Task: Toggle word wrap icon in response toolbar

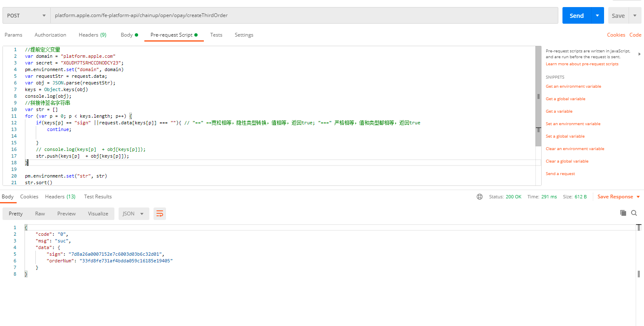Action: pyautogui.click(x=160, y=214)
